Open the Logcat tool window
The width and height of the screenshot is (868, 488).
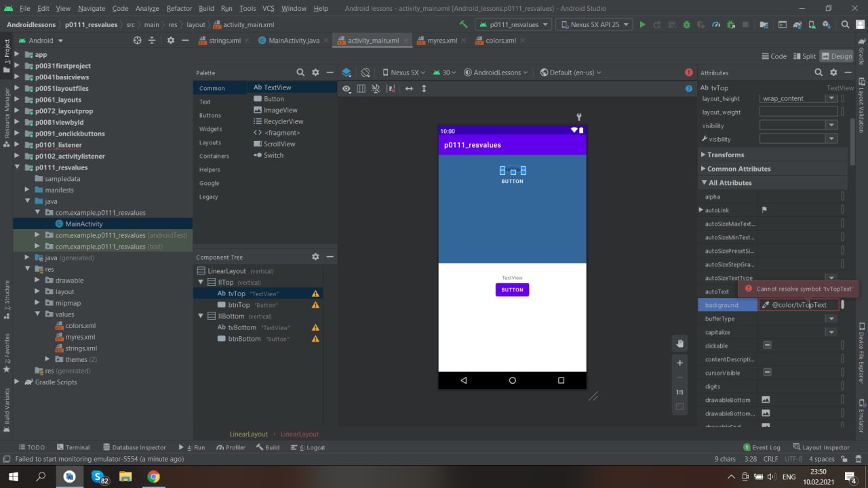click(308, 447)
